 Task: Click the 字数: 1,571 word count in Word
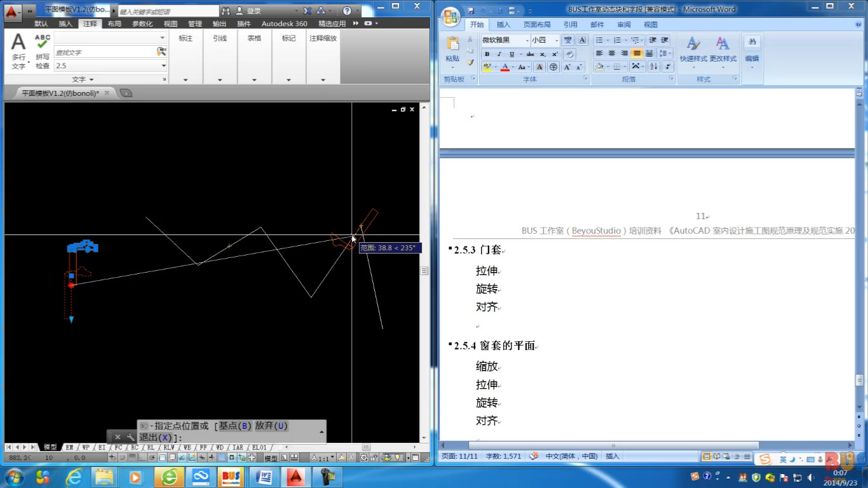coord(503,456)
